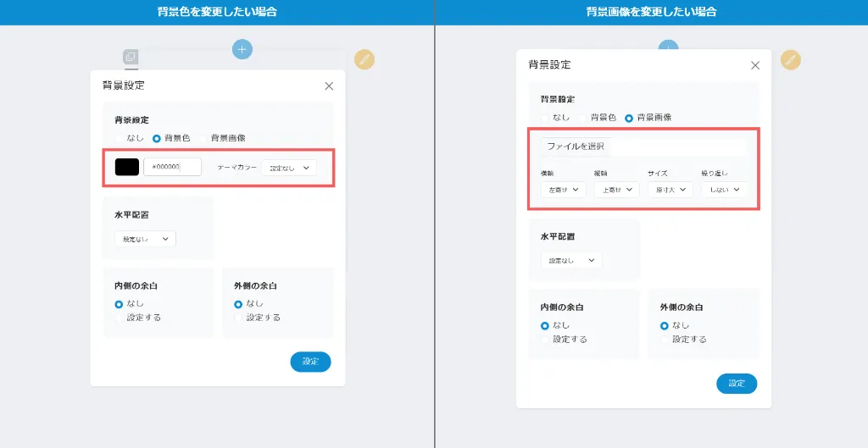Viewport: 868px width, 448px height.
Task: Open the 繰り返し しない dropdown
Action: 724,190
